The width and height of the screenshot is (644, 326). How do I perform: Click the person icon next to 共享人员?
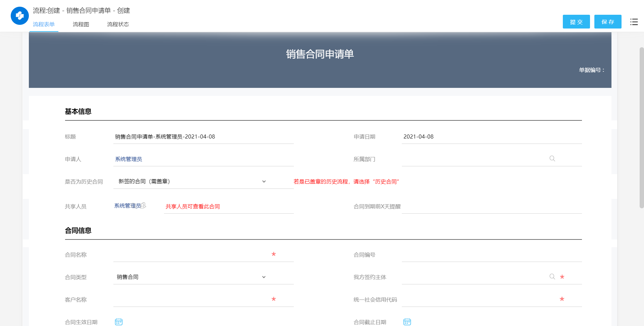click(x=144, y=205)
